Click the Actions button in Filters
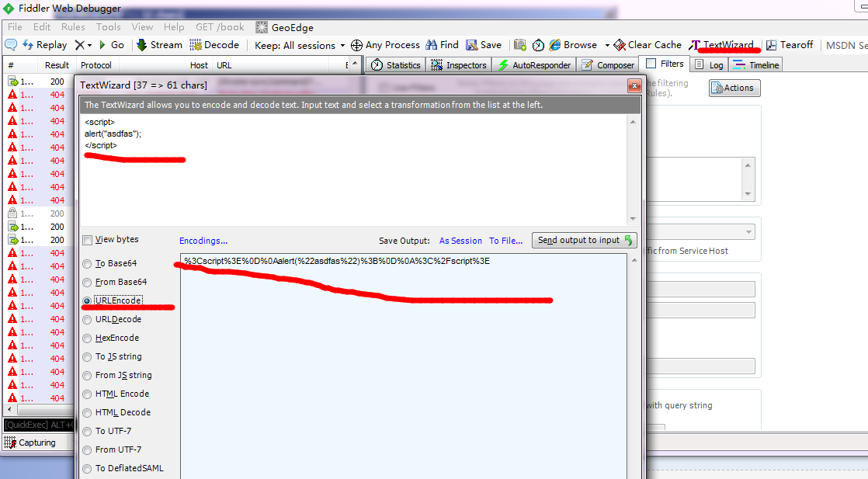868x479 pixels. click(734, 88)
